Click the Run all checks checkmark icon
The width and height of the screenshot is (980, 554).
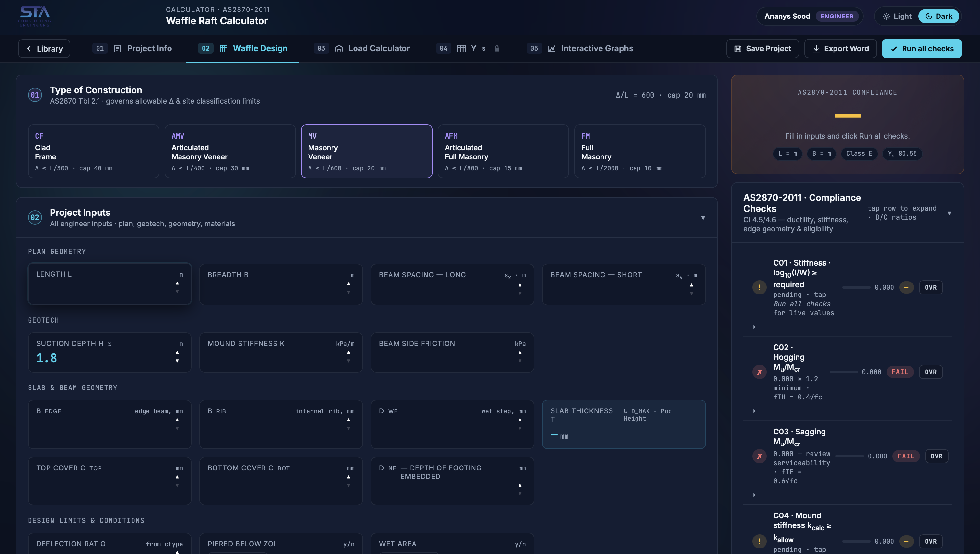point(894,49)
